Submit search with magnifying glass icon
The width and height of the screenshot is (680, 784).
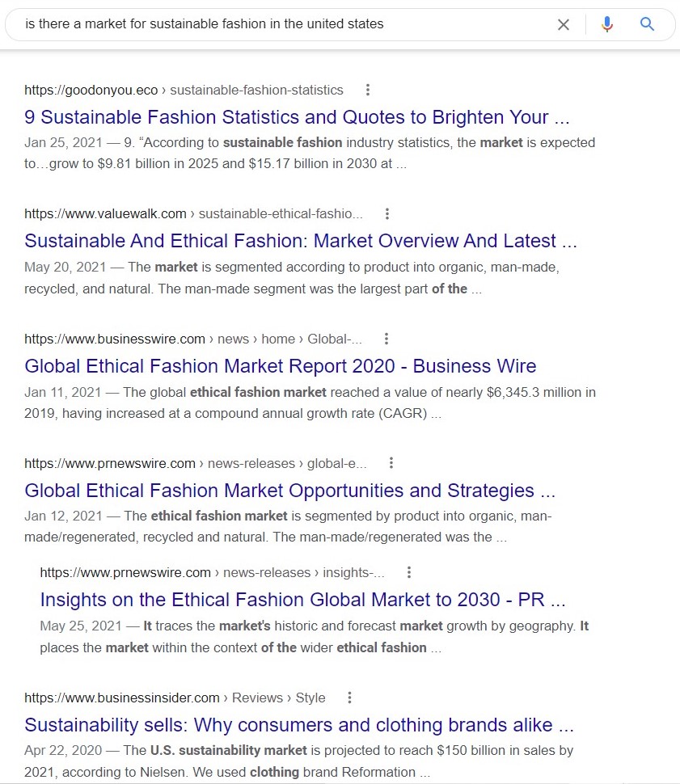coord(647,23)
